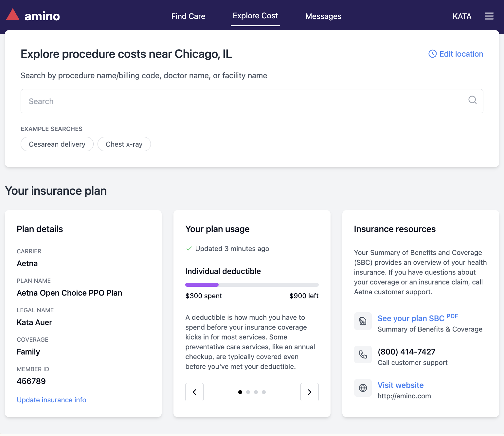Click the green check next to Updated
The width and height of the screenshot is (504, 436).
189,249
